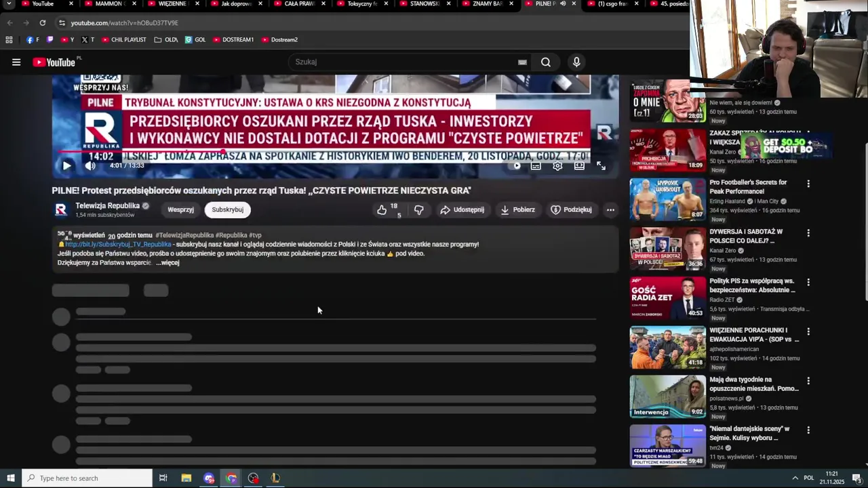This screenshot has height=488, width=868.
Task: Toggle subtitles in the video player
Action: (x=536, y=165)
